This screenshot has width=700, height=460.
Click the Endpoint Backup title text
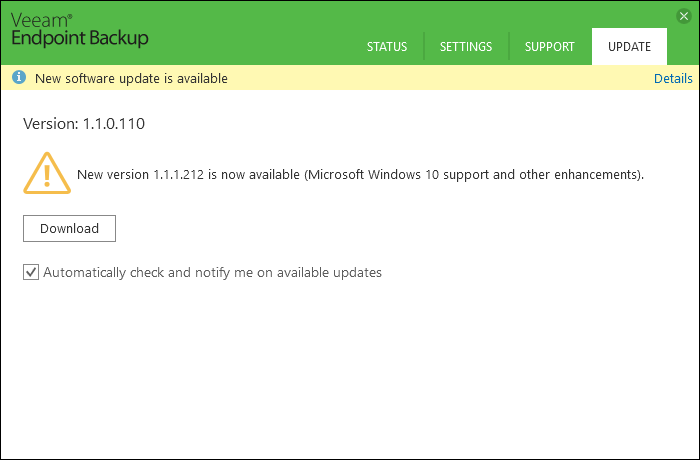tap(79, 39)
